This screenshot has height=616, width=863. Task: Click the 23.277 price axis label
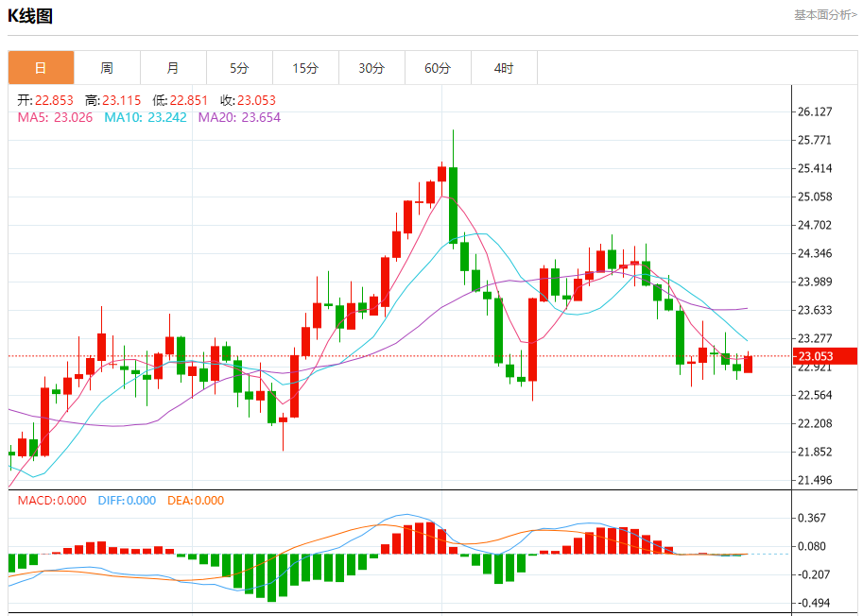[x=815, y=338]
